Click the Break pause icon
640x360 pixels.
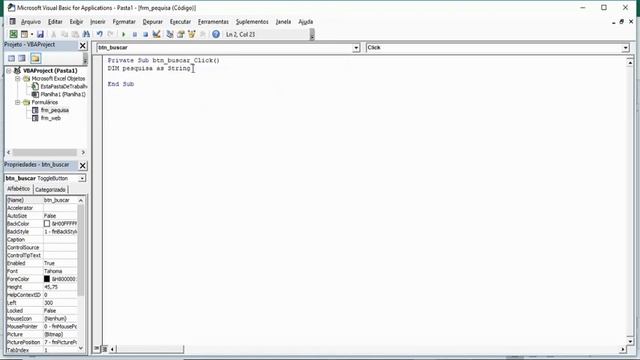click(134, 34)
